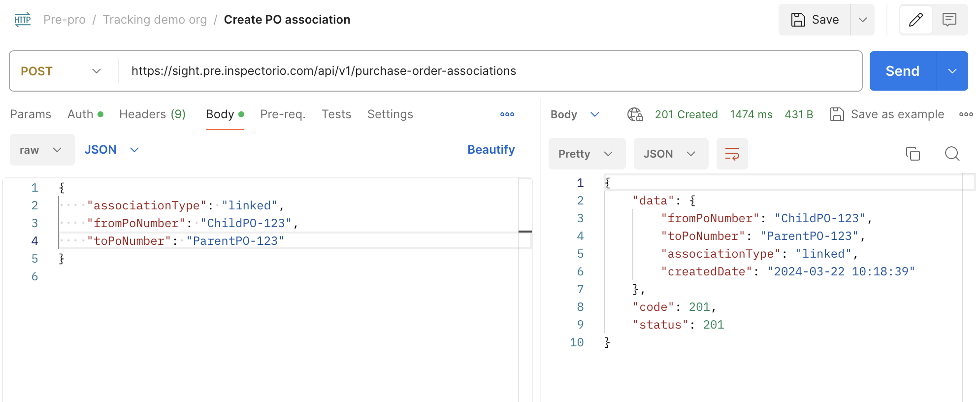The image size is (980, 402).
Task: Send the request
Action: click(902, 71)
